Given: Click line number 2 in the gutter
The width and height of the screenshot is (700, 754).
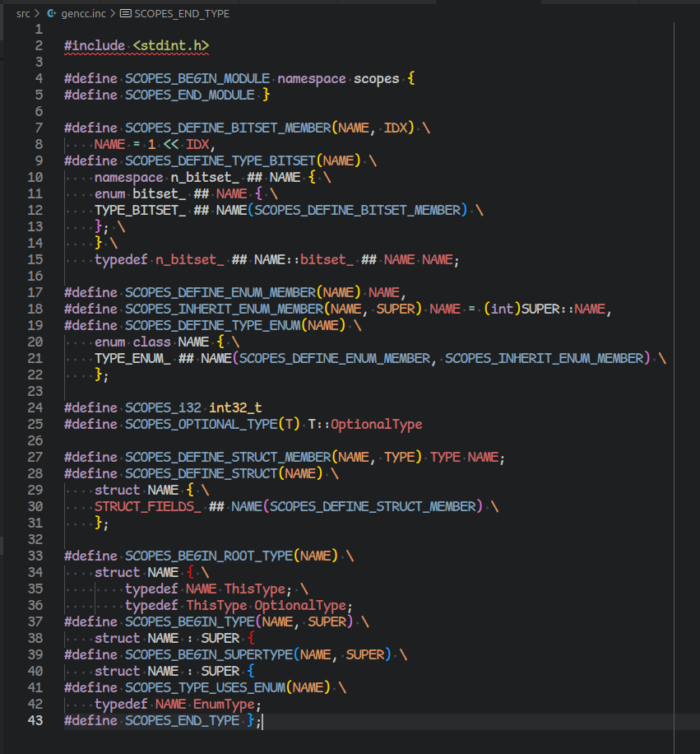Looking at the screenshot, I should 39,45.
